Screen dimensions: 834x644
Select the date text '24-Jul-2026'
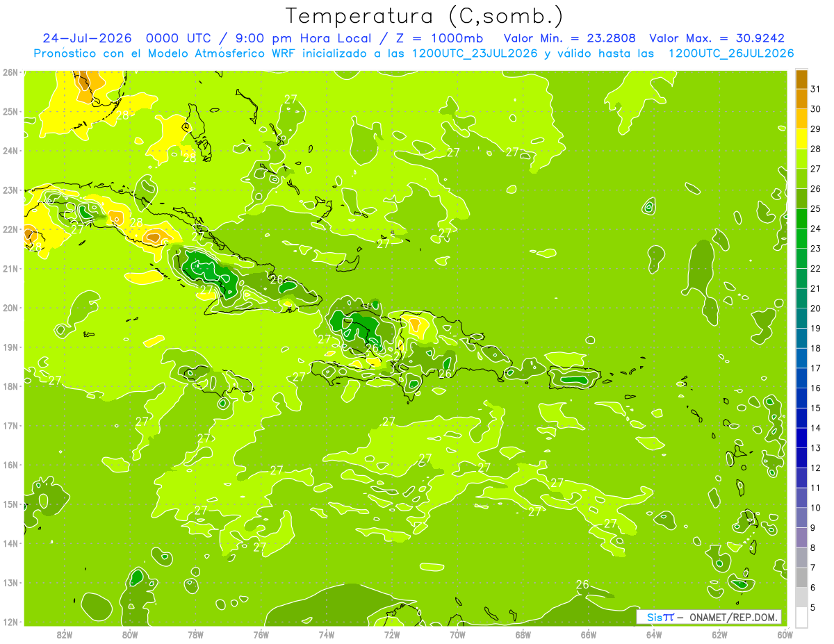[88, 38]
